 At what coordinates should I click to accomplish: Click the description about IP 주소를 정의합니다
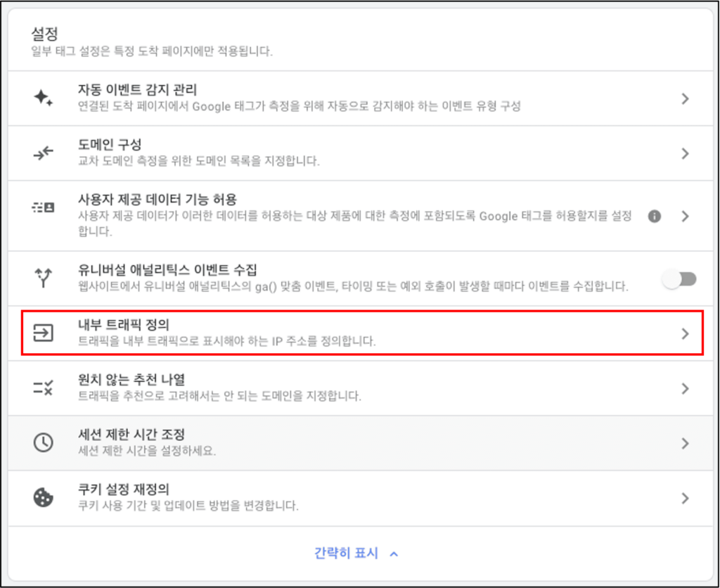coord(226,341)
